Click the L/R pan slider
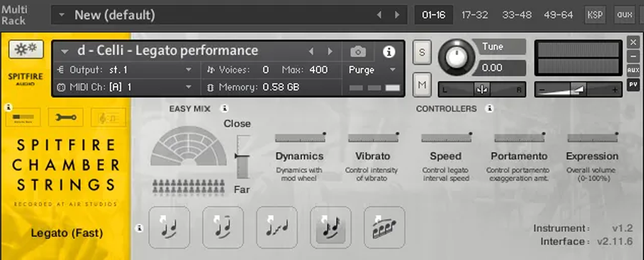 482,90
